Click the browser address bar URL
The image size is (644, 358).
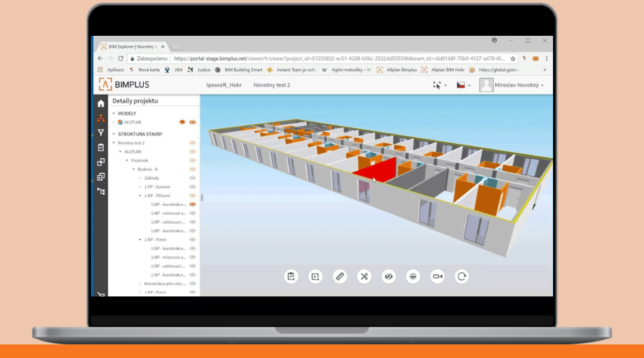click(336, 59)
